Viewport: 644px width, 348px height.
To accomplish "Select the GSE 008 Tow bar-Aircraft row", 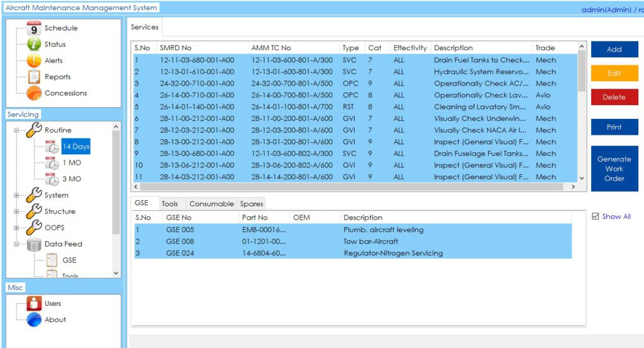I will click(353, 241).
